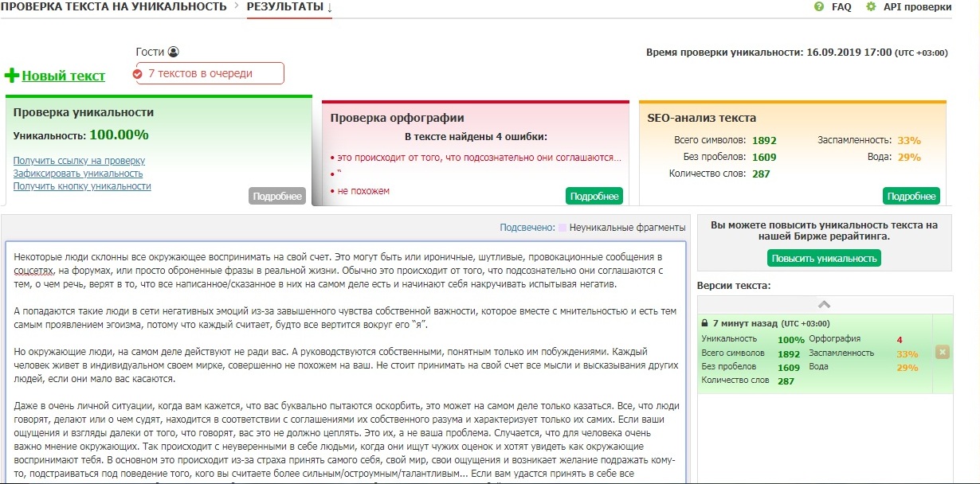The width and height of the screenshot is (980, 484).
Task: Select the Результаты tab
Action: pyautogui.click(x=285, y=7)
